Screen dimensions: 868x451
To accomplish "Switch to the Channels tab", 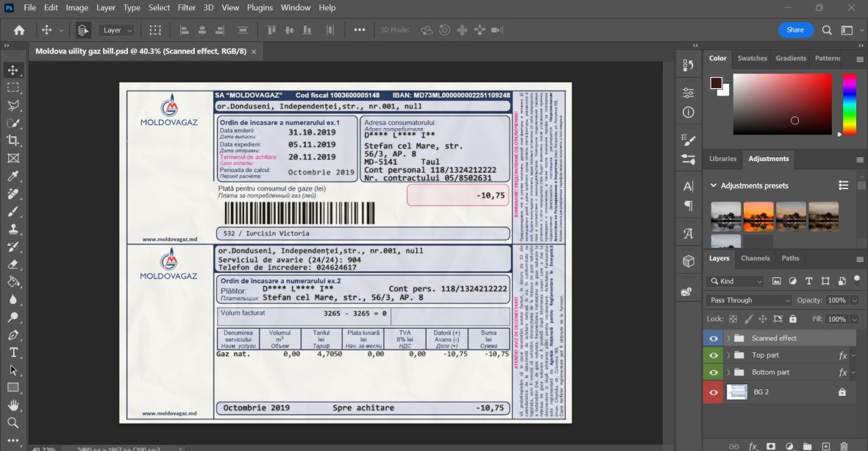I will pos(755,258).
